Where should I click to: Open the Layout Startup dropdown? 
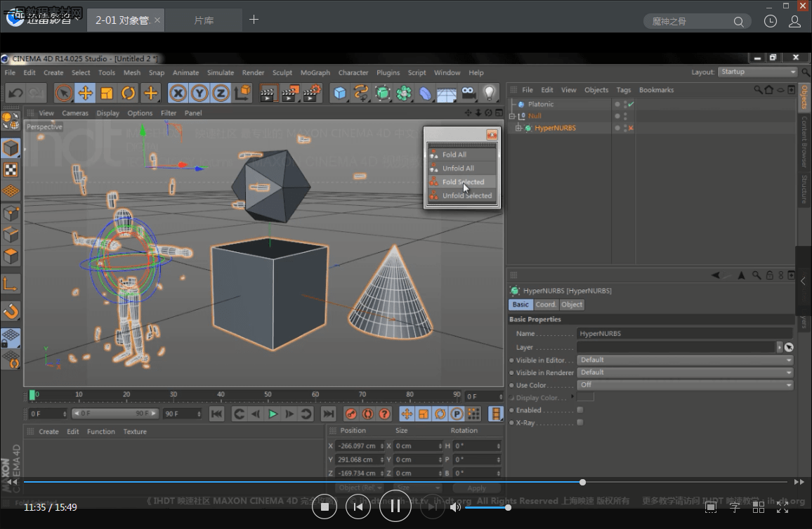click(757, 72)
